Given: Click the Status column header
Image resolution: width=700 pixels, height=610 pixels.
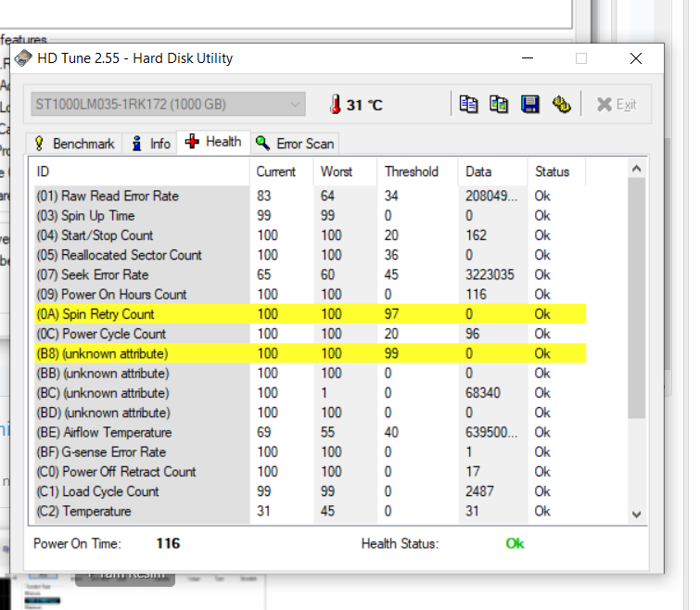Looking at the screenshot, I should coord(556,172).
